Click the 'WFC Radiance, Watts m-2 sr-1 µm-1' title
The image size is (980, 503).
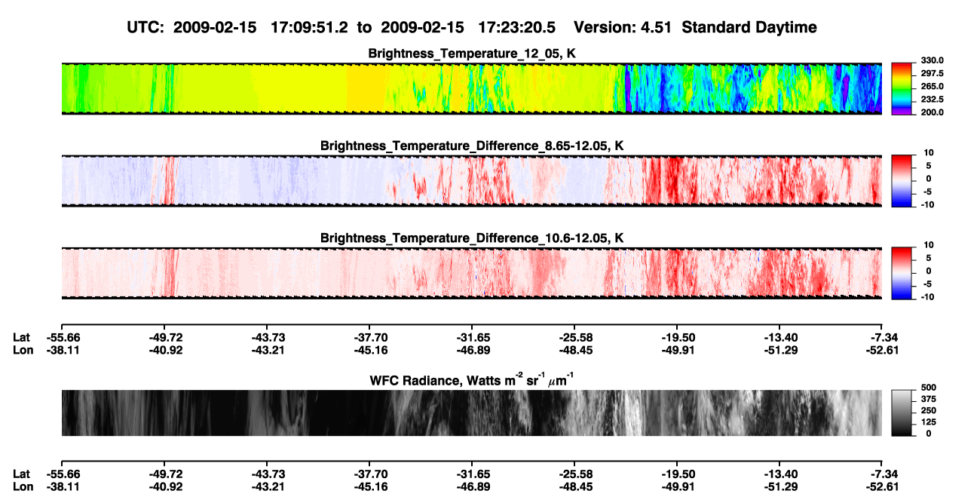pyautogui.click(x=472, y=380)
